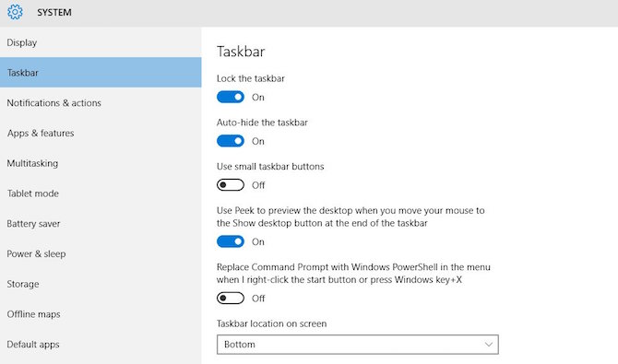618x364 pixels.
Task: Click the SYSTEM header title
Action: pos(54,13)
